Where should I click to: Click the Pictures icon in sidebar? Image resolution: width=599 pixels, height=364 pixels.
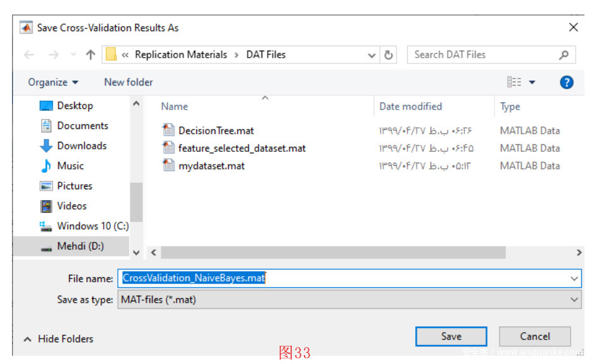[x=46, y=186]
